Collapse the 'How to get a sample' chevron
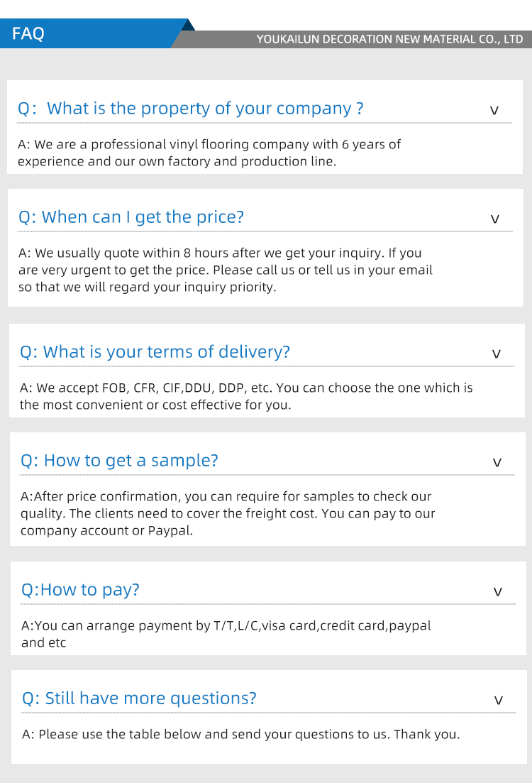Viewport: 532px width, 783px height. point(497,463)
